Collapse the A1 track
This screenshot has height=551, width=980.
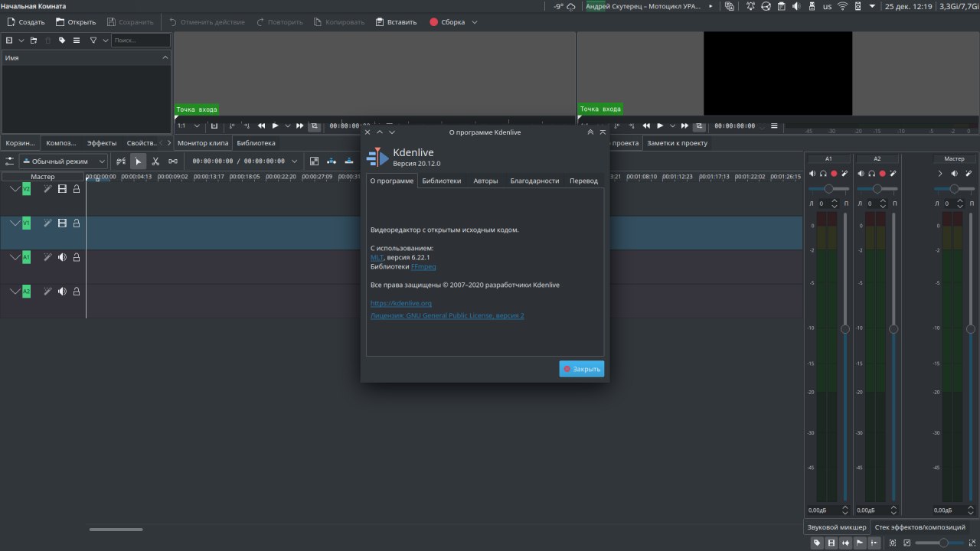click(15, 257)
